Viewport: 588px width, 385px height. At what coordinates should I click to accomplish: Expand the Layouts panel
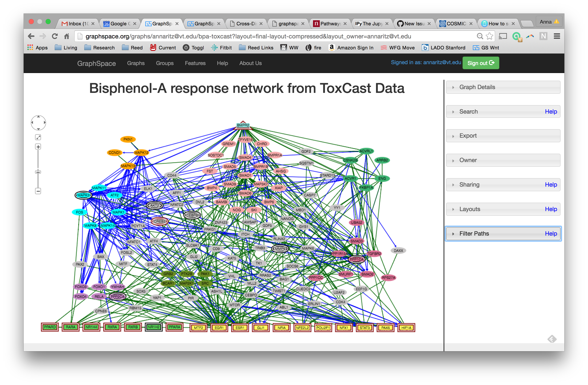coord(470,209)
